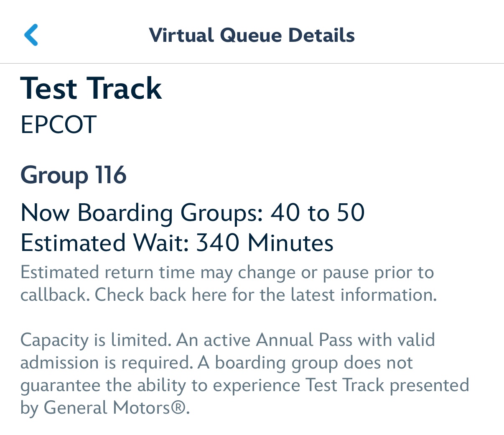This screenshot has width=504, height=435.
Task: Select the Now Boarding Groups line
Action: click(193, 212)
